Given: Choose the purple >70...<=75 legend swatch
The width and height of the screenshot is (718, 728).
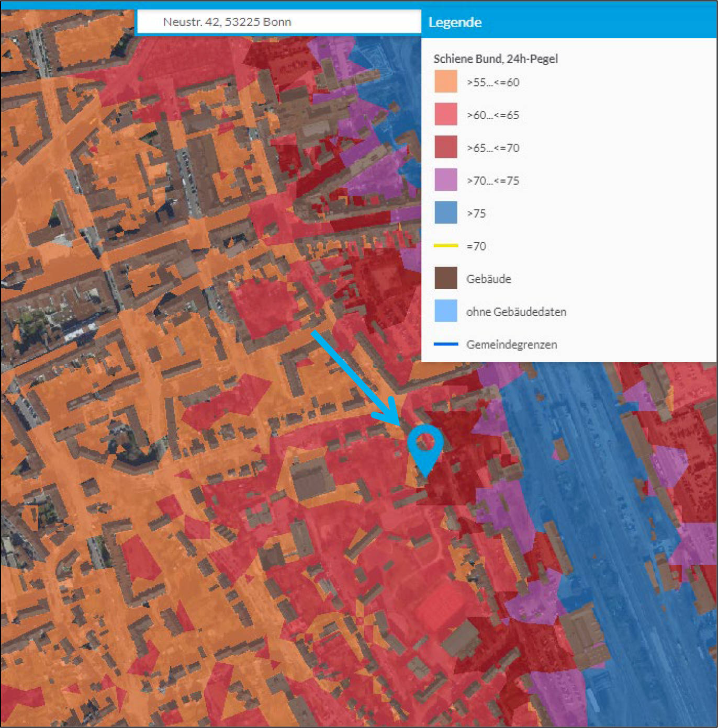Looking at the screenshot, I should coord(445,180).
